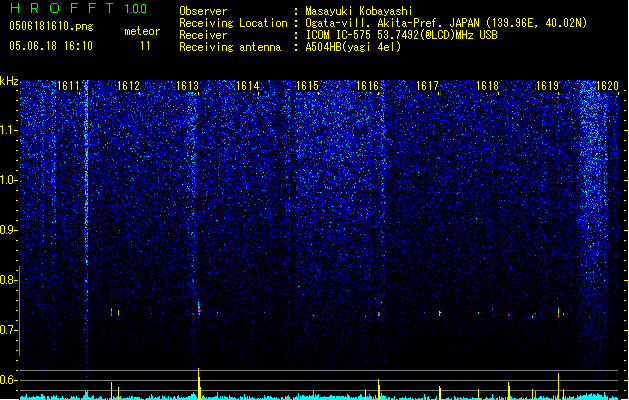
Task: Click the 1615 time marker
Action: coord(307,86)
